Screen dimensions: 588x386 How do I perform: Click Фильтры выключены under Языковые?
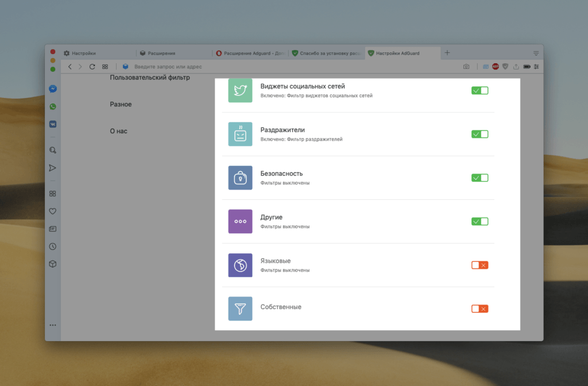click(285, 270)
